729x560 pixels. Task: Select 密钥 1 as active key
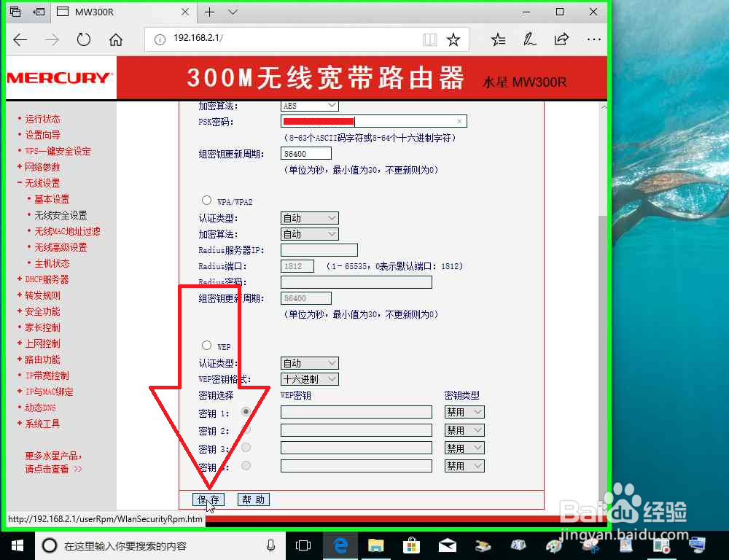point(246,412)
